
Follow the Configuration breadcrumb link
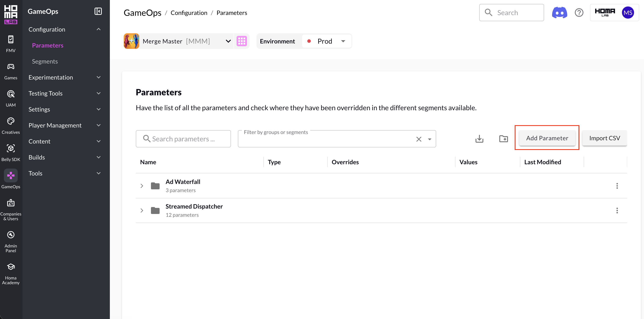[x=189, y=13]
